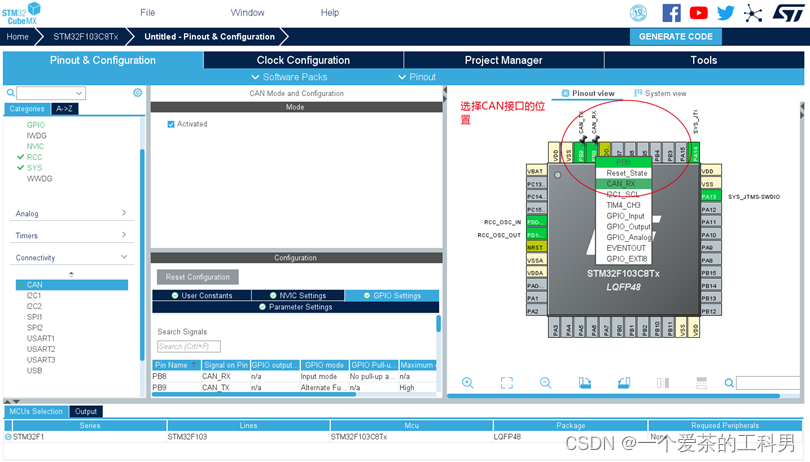
Task: Open the Twitter icon link
Action: 726,13
